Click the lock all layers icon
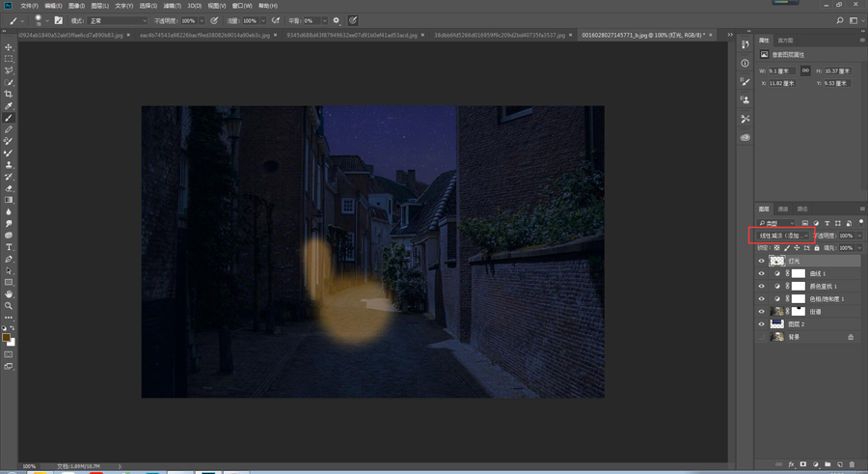The height and width of the screenshot is (474, 868). point(817,248)
